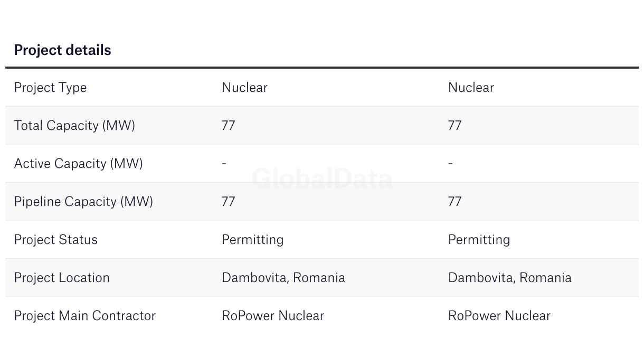Click second Total Capacity value 77
Image resolution: width=644 pixels, height=356 pixels.
coord(455,125)
